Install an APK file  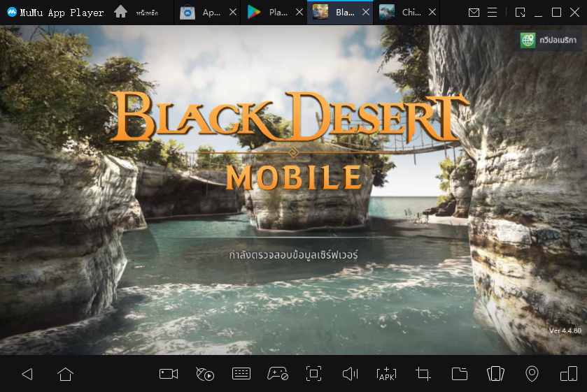pyautogui.click(x=386, y=374)
